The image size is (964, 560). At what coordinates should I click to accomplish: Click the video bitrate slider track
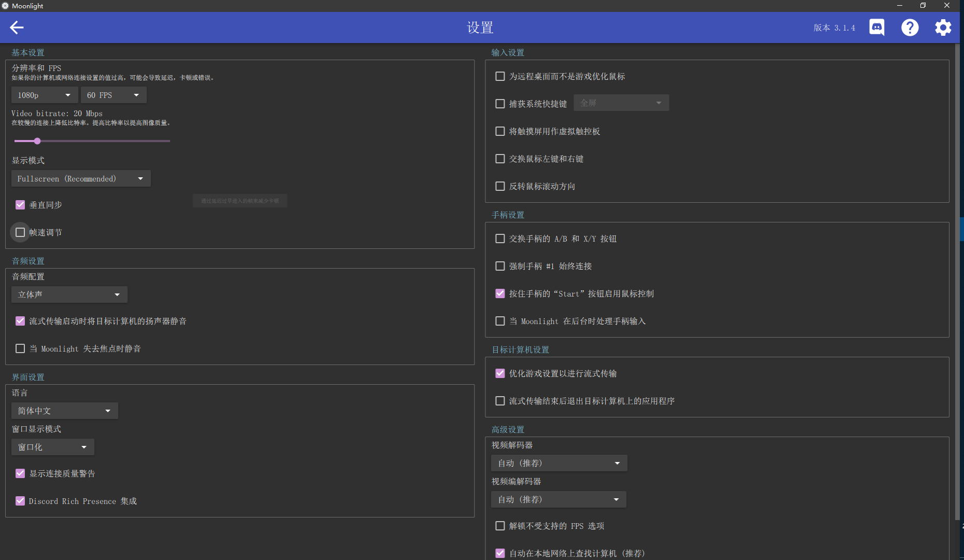[92, 141]
